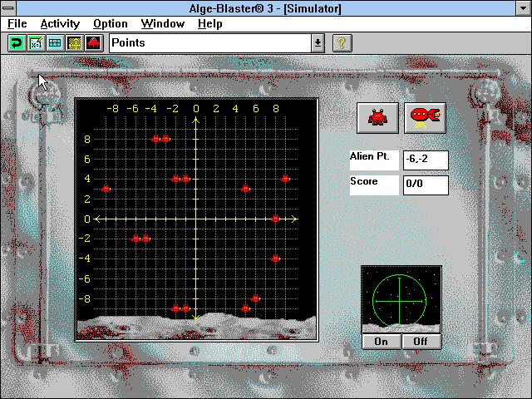Click the alien at point (-2,-9)
This screenshot has height=399, width=532.
pyautogui.click(x=175, y=308)
